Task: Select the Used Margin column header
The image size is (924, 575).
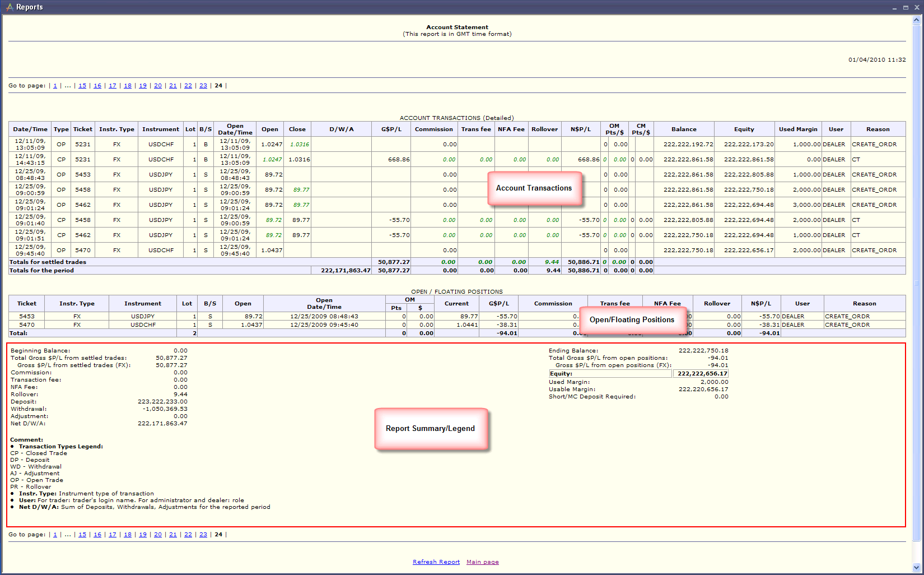Action: (x=798, y=129)
